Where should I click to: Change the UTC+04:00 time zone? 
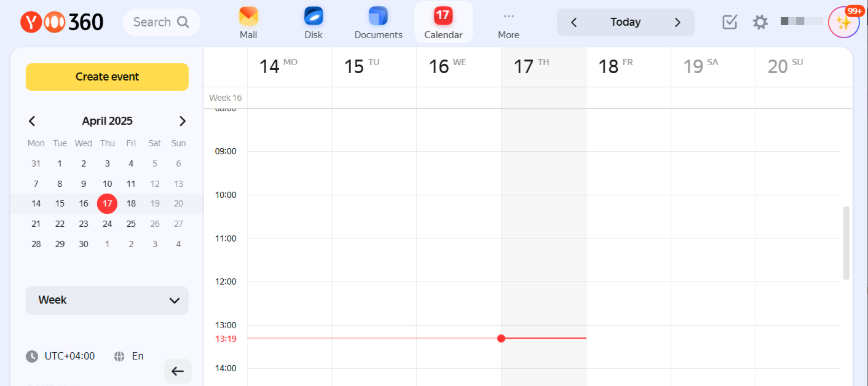tap(61, 356)
